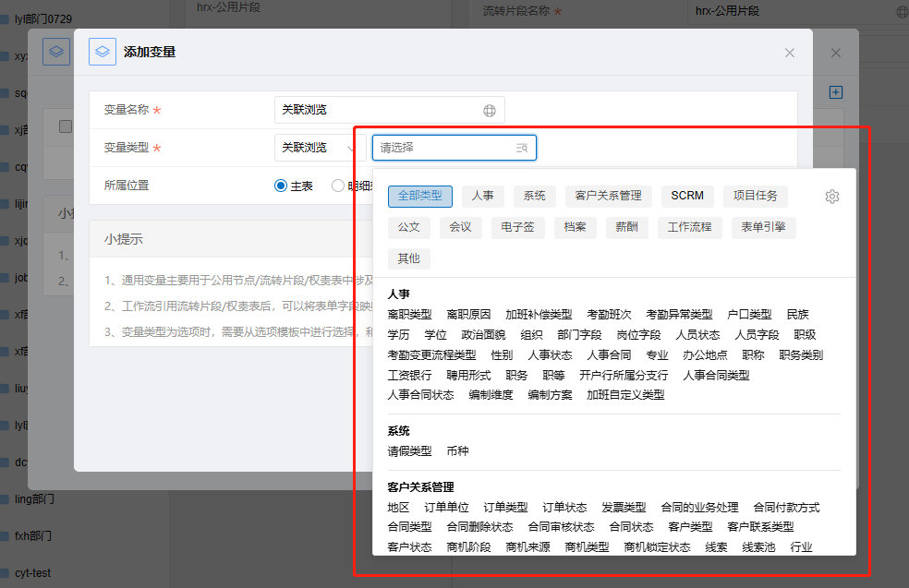Screen dimensions: 909x588
Task: Choose 请假类型 under 系统
Action: [409, 451]
